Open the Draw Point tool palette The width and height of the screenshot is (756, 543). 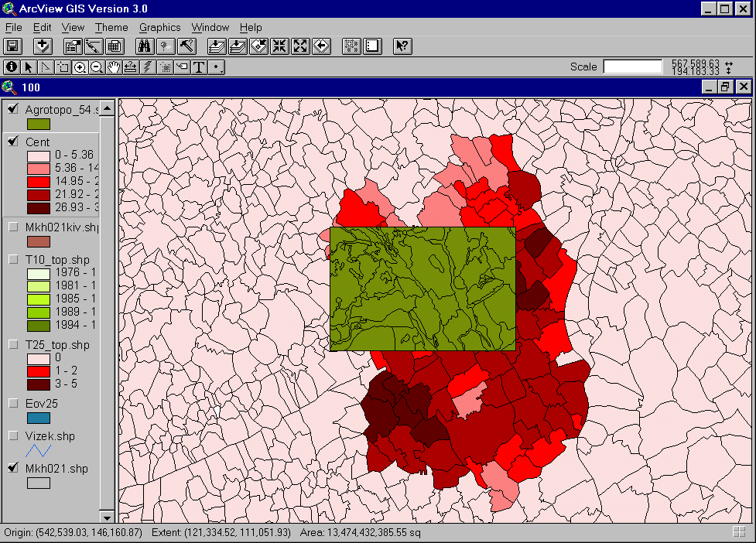pos(217,67)
